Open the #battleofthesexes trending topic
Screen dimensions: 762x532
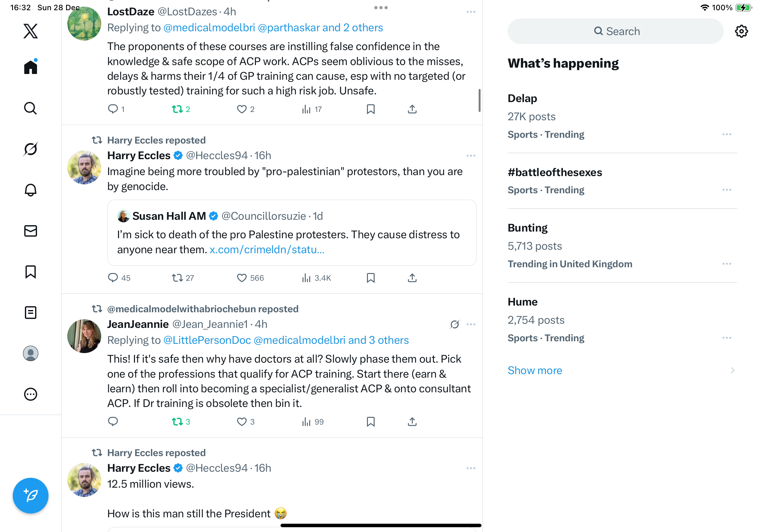[x=555, y=173]
